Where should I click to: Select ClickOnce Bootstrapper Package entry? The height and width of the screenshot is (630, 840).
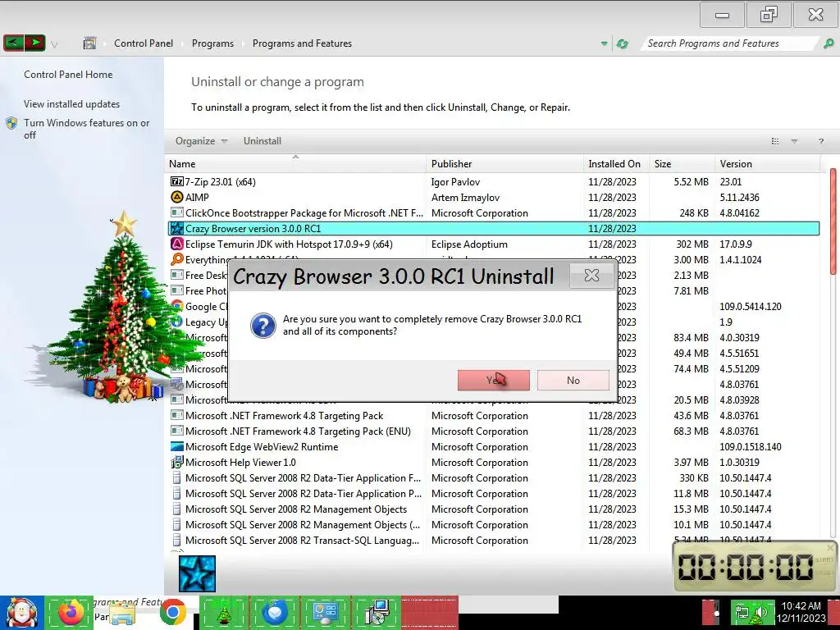[304, 213]
